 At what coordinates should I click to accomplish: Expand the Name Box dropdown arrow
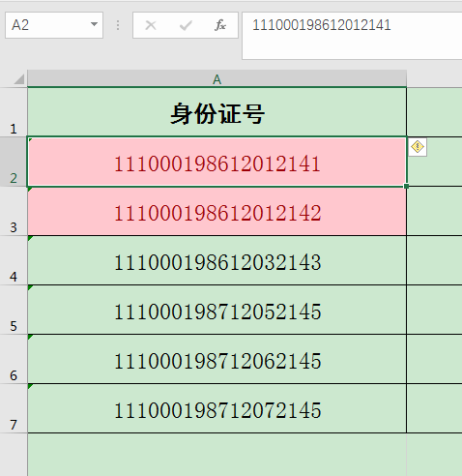94,24
